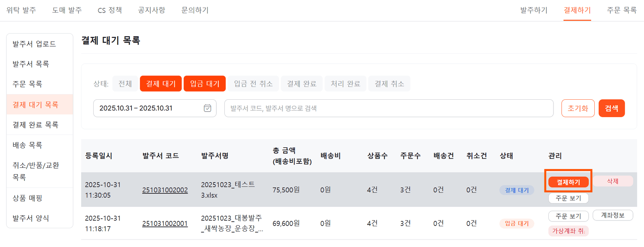Open order code 251031002002 link
Image resolution: width=644 pixels, height=247 pixels.
(165, 190)
